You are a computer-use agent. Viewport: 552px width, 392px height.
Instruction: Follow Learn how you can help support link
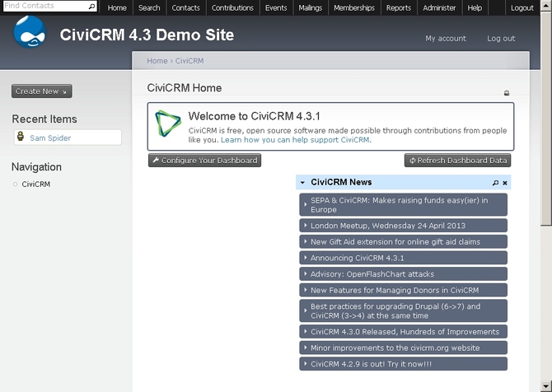pyautogui.click(x=295, y=140)
